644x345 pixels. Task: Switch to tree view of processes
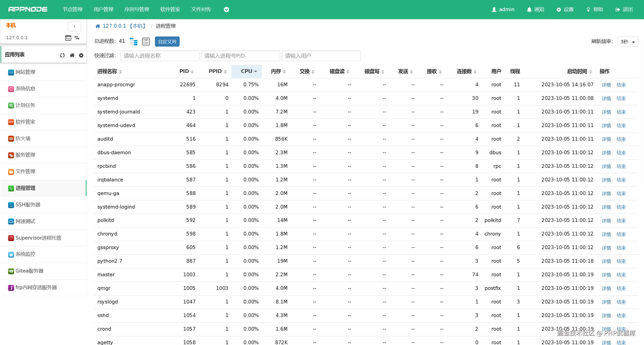[134, 42]
